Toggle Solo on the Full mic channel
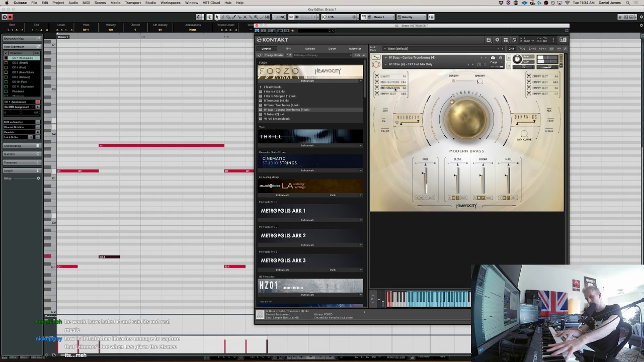Viewport: 644px width, 362px height. point(417,198)
